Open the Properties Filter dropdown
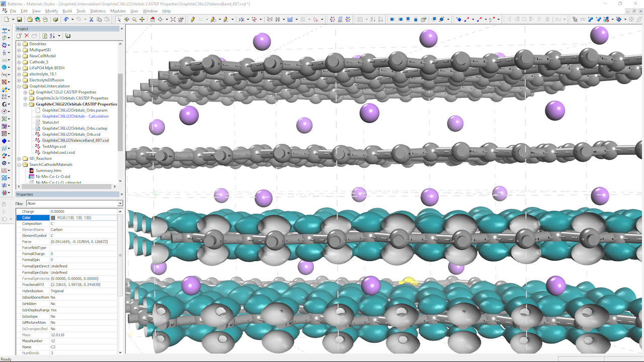Screen dimensions: 644x362 [x=120, y=204]
